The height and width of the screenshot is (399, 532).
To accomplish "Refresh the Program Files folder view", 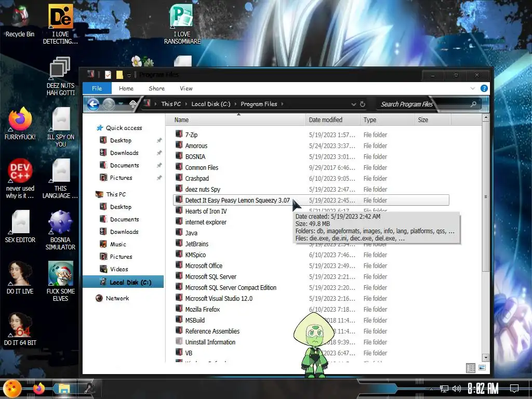I will coord(362,104).
